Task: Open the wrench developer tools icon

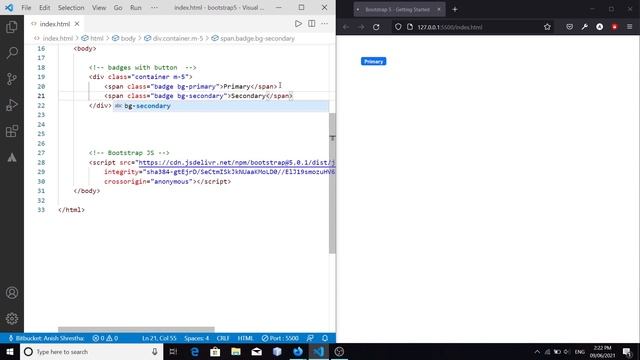Action: pyautogui.click(x=584, y=27)
